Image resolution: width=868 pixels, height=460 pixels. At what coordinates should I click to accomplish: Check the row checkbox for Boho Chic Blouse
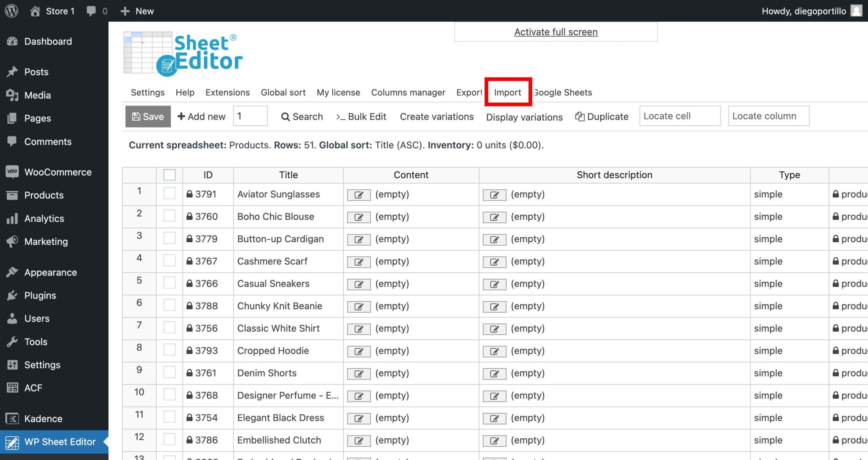[169, 215]
